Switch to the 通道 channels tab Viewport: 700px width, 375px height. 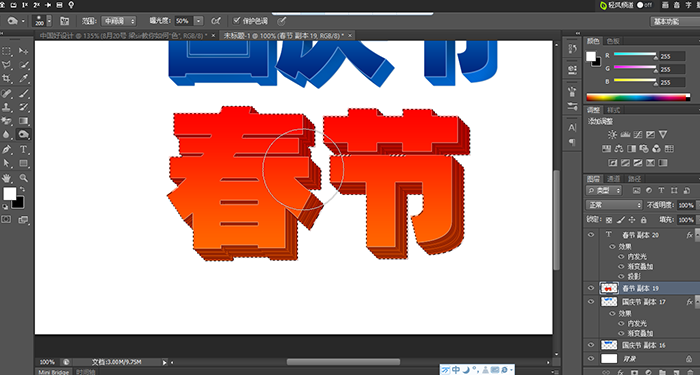613,179
